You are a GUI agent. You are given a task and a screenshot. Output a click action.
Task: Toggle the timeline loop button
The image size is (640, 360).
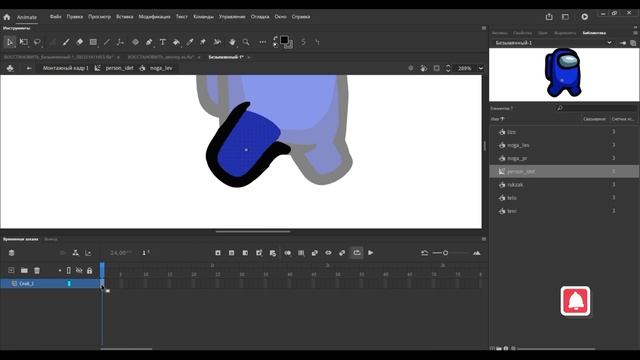pos(357,253)
